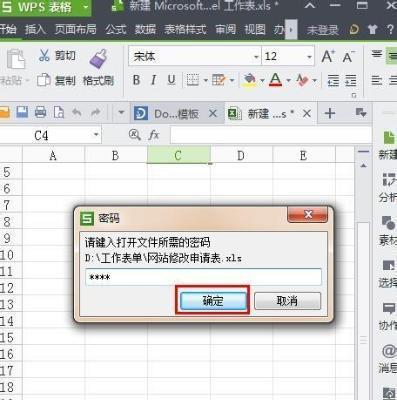Image resolution: width=397 pixels, height=400 pixels.
Task: Click the Cut (剪切) scissors icon
Action: [44, 56]
